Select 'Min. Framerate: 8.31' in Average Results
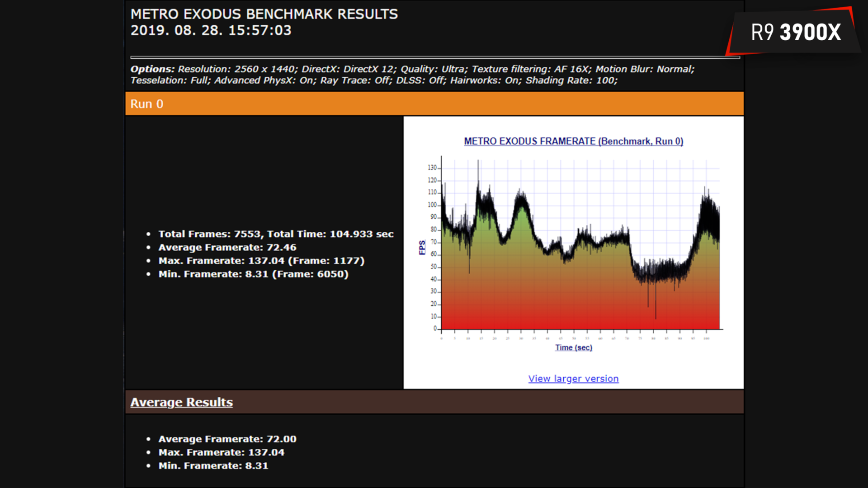 coord(213,466)
